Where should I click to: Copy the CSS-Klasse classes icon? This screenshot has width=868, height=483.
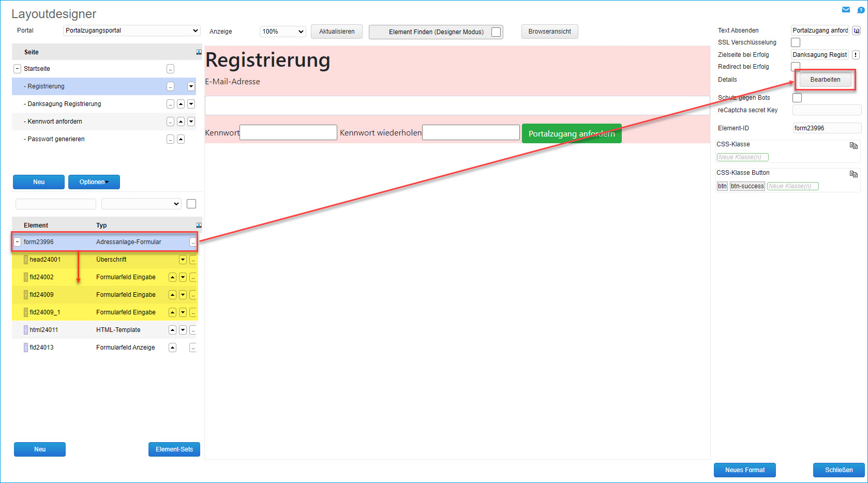point(854,145)
